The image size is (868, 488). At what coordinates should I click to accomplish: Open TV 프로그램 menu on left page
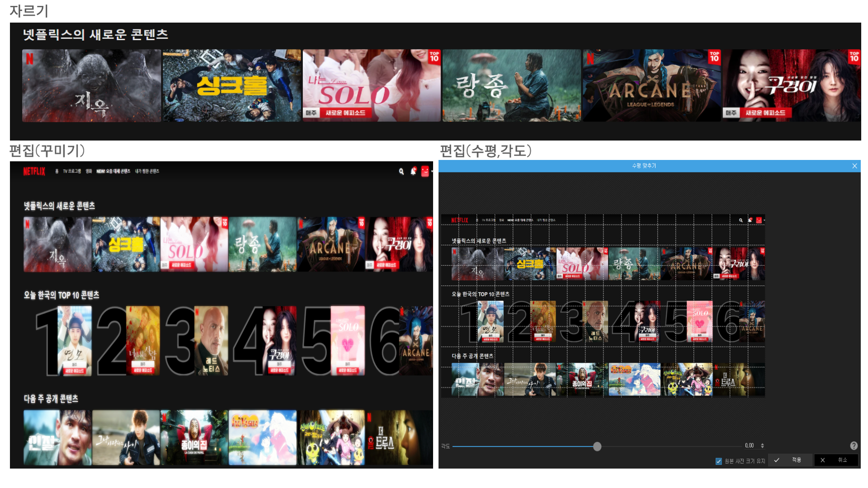coord(72,171)
